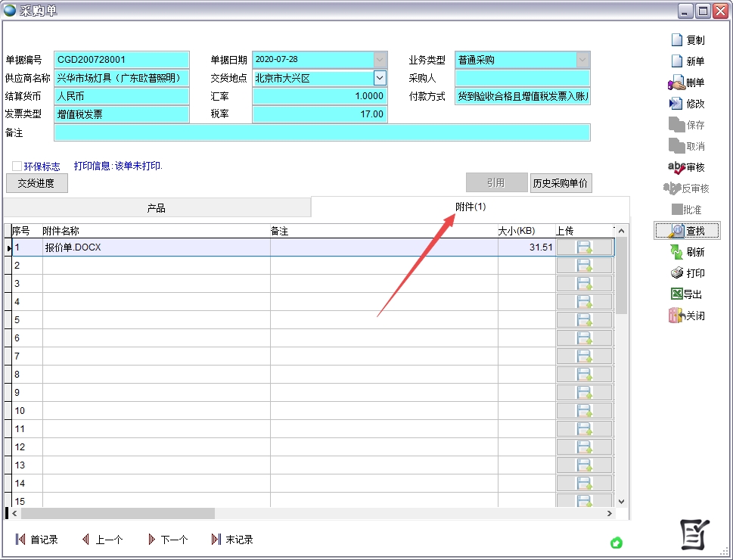Click the 交货进度 button
This screenshot has width=733, height=560.
tap(36, 183)
